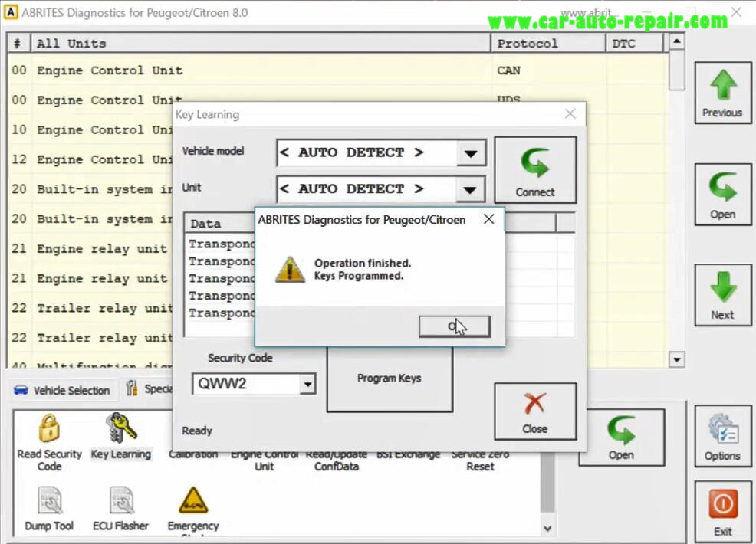Click OK in the Keys Programmed message box
Image resolution: width=756 pixels, height=544 pixels.
click(x=454, y=326)
